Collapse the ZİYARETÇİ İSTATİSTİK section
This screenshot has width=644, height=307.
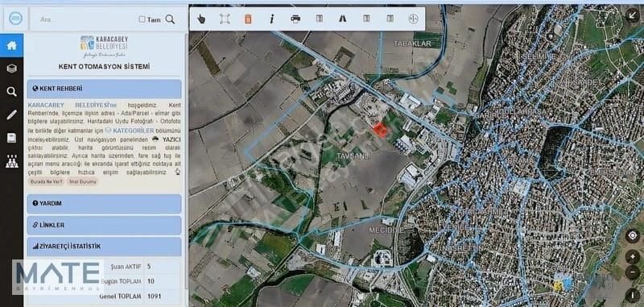(x=104, y=247)
